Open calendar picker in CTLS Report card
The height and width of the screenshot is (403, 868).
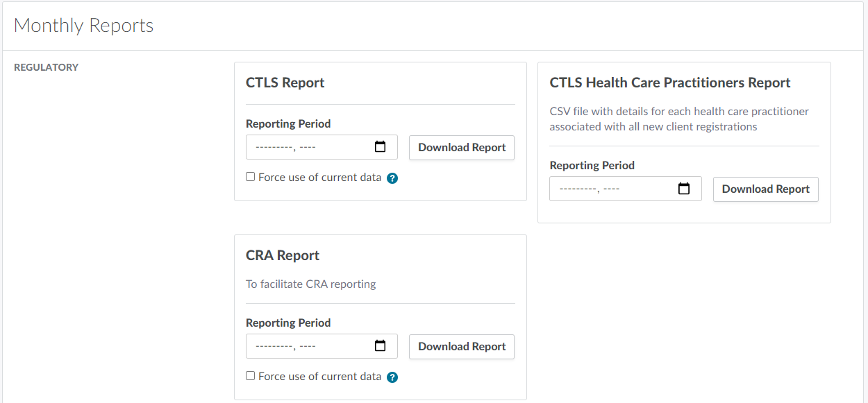[380, 147]
